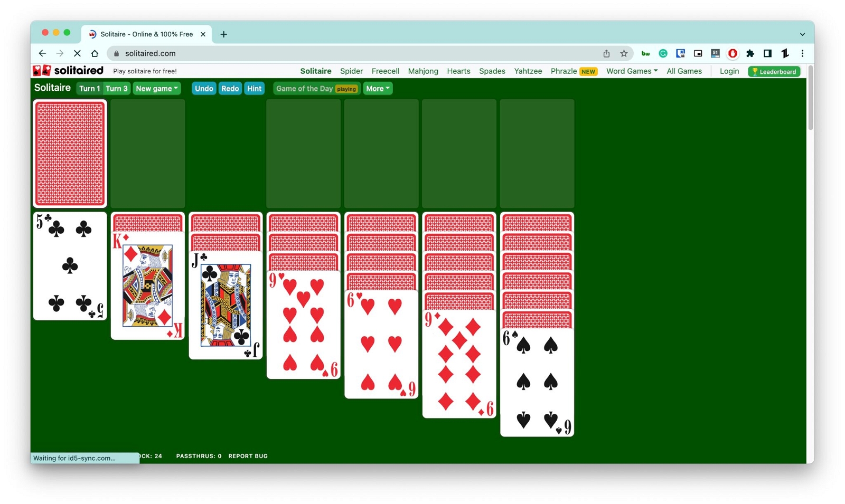The height and width of the screenshot is (504, 845).
Task: Click the REPORT BUG link
Action: tap(248, 456)
